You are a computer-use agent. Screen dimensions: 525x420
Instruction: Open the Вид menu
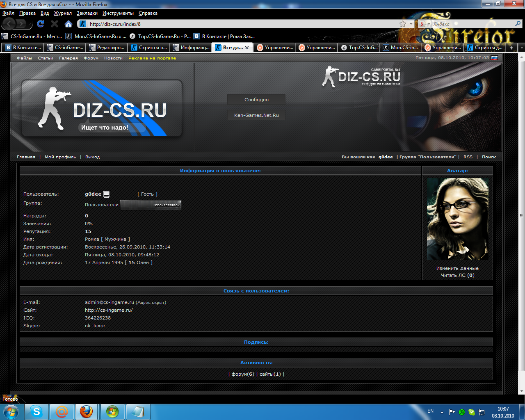[45, 13]
